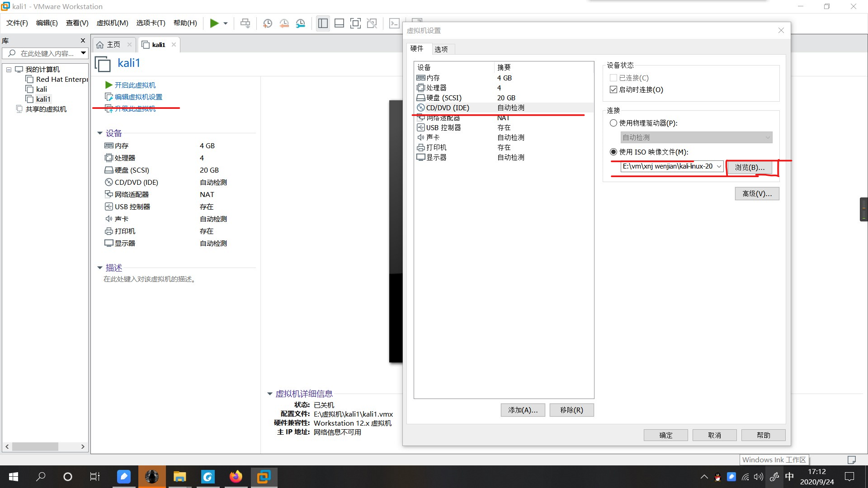
Task: Toggle the 启动时连接(O) checkbox
Action: click(613, 90)
